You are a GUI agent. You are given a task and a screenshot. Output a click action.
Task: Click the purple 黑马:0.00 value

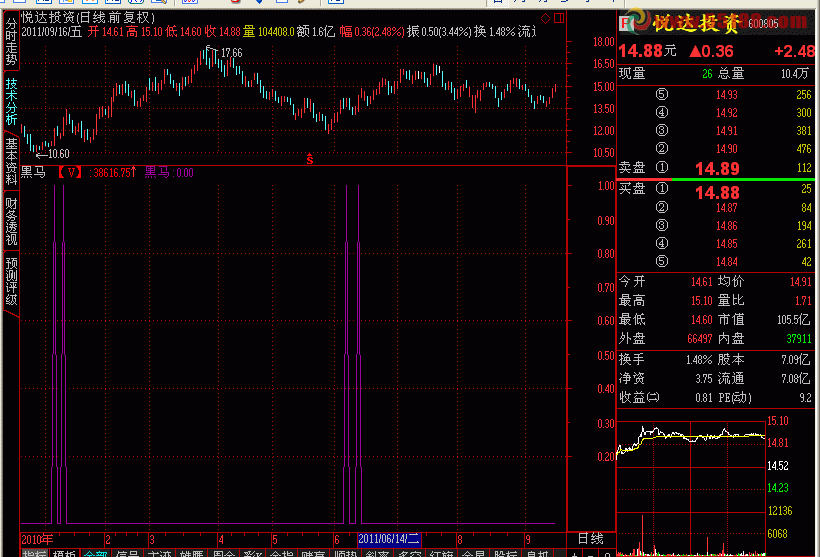coord(169,173)
